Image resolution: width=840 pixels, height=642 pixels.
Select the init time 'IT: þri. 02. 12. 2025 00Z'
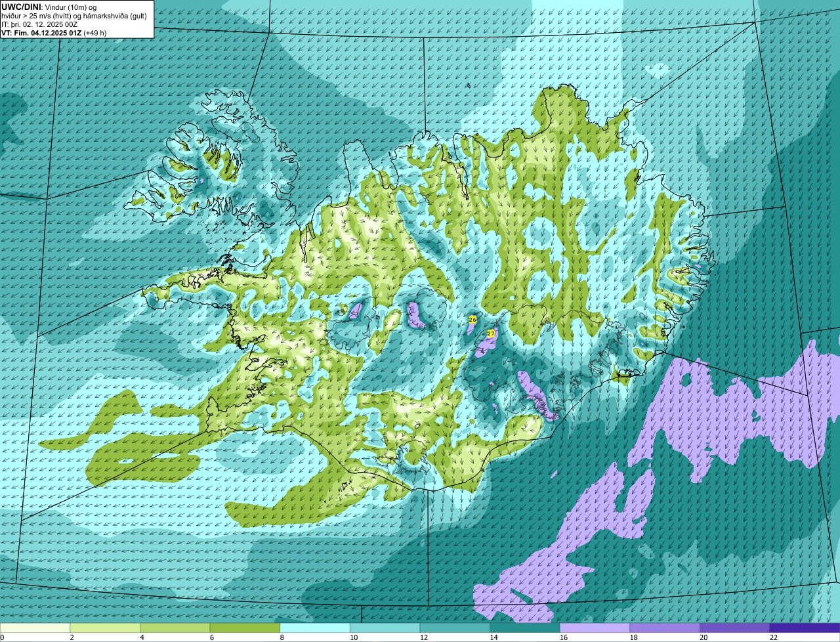(39, 24)
